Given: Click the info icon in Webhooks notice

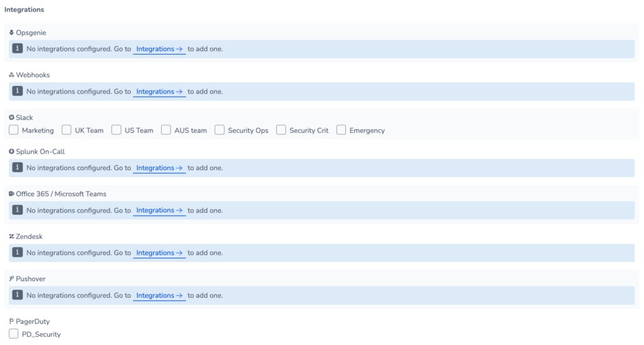Looking at the screenshot, I should point(17,90).
